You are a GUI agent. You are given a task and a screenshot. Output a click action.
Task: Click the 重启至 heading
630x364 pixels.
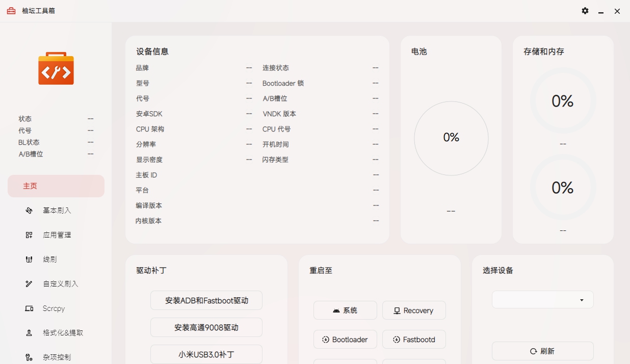point(321,271)
